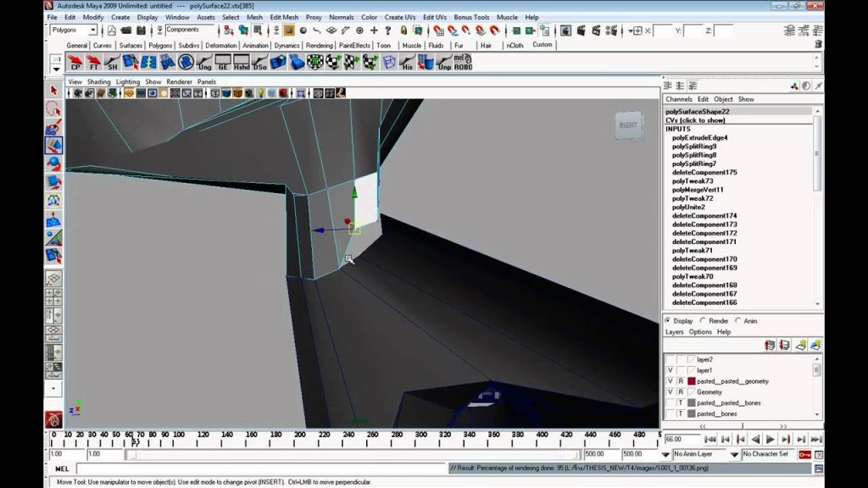The height and width of the screenshot is (488, 868).
Task: Select polyMergeVert11 in INPUTS list
Action: point(698,190)
